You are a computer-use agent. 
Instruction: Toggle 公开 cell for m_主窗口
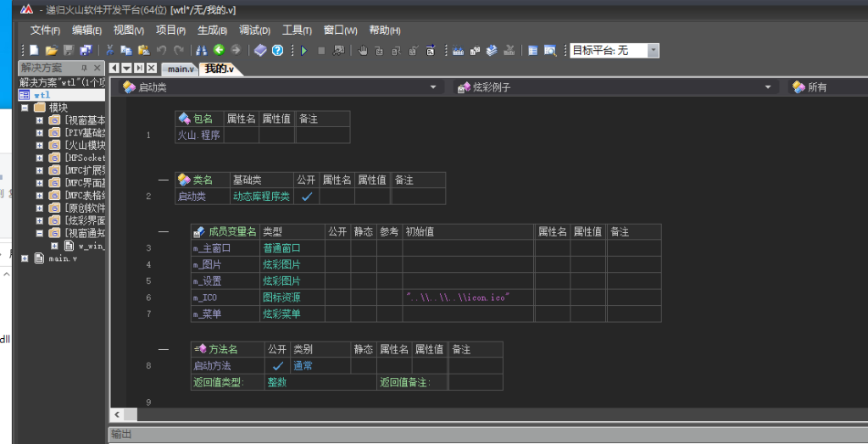[338, 248]
